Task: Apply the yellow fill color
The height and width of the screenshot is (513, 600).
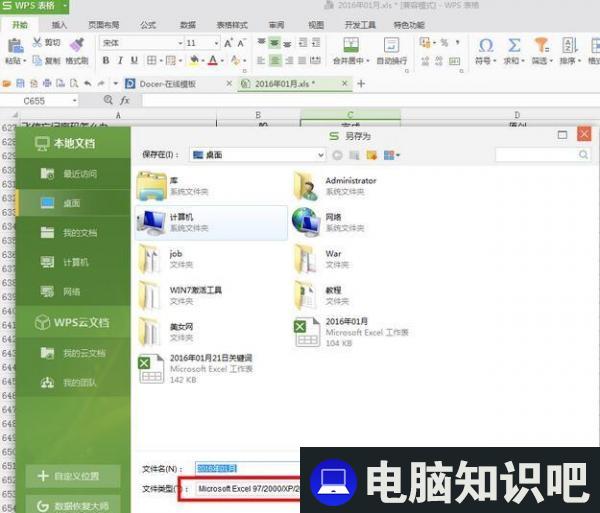Action: (x=194, y=60)
